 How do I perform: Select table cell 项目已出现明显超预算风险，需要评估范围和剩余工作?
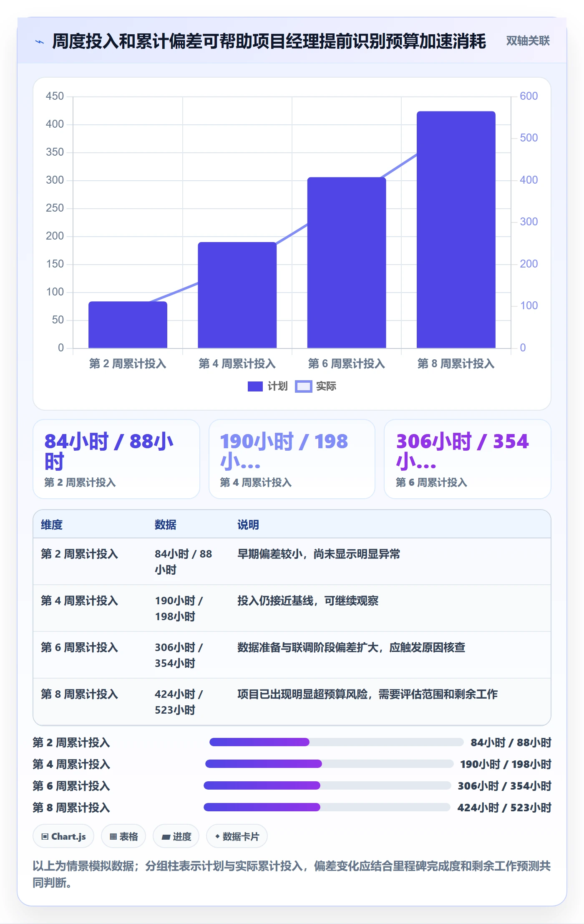pyautogui.click(x=368, y=694)
